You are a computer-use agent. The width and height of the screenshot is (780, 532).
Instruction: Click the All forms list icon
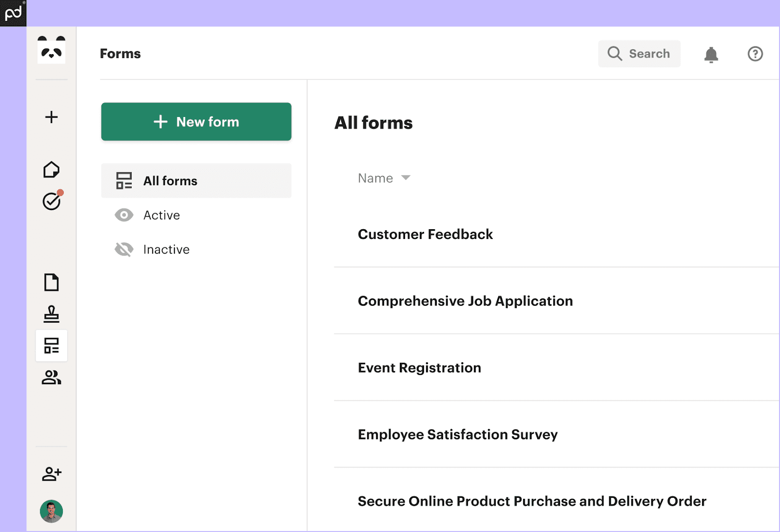pos(124,180)
